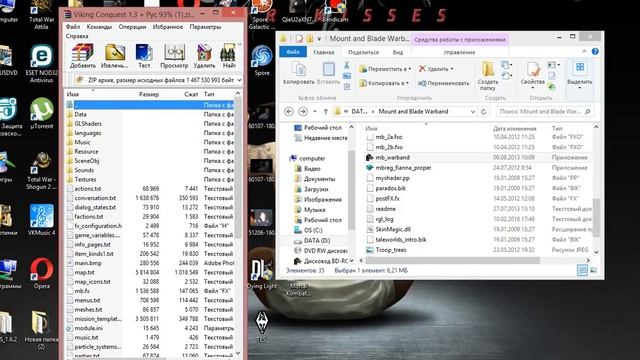Viewport: 640px width, 360px height.
Task: Open Explorer help question mark icon
Action: pos(595,51)
